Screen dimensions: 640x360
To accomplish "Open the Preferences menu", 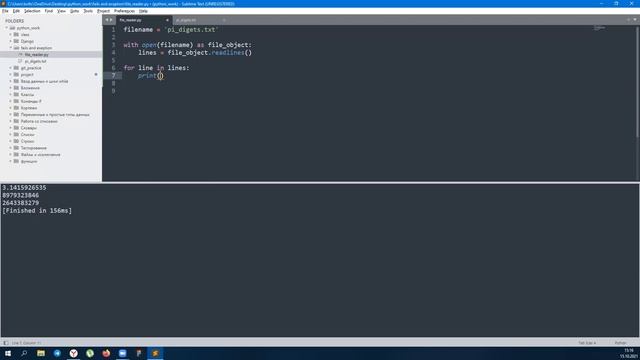I will point(124,11).
